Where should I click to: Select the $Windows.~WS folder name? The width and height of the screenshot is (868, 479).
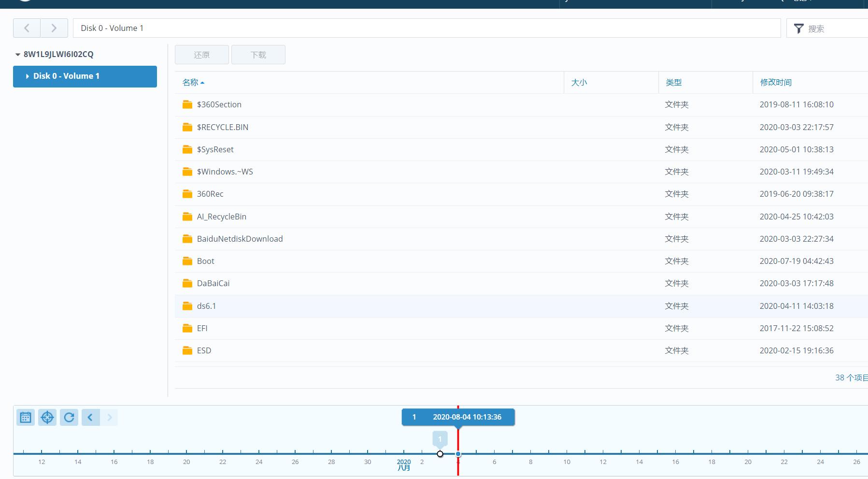[225, 172]
